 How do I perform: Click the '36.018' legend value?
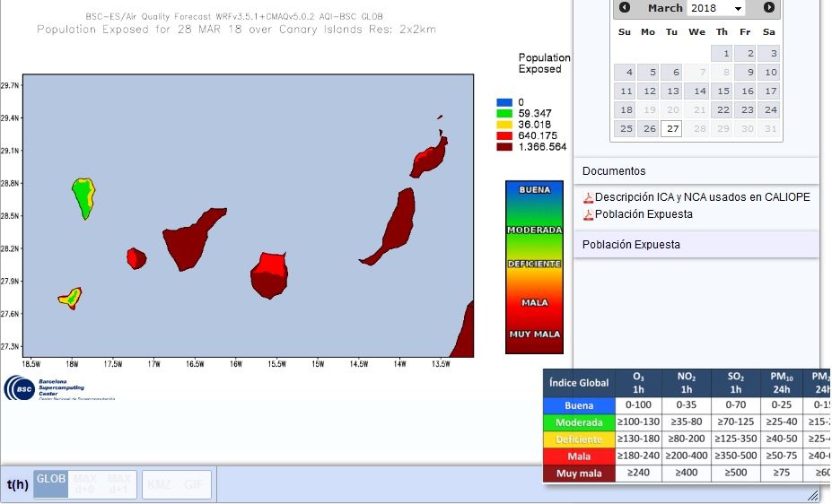[534, 125]
